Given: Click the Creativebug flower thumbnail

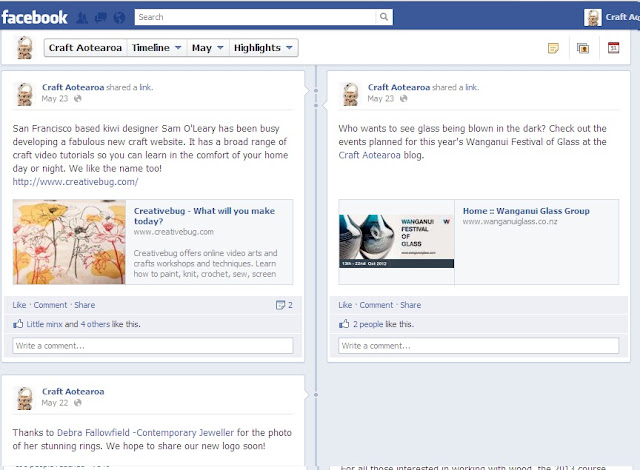Looking at the screenshot, I should 69,242.
